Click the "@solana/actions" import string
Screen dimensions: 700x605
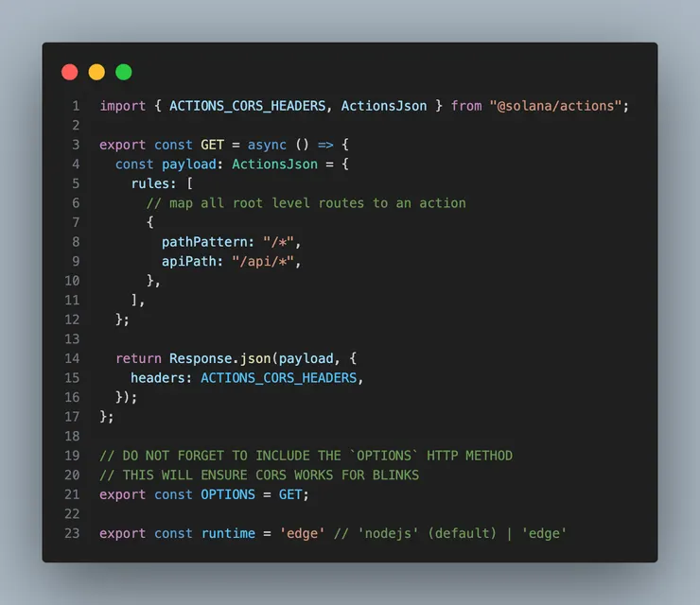coord(555,106)
